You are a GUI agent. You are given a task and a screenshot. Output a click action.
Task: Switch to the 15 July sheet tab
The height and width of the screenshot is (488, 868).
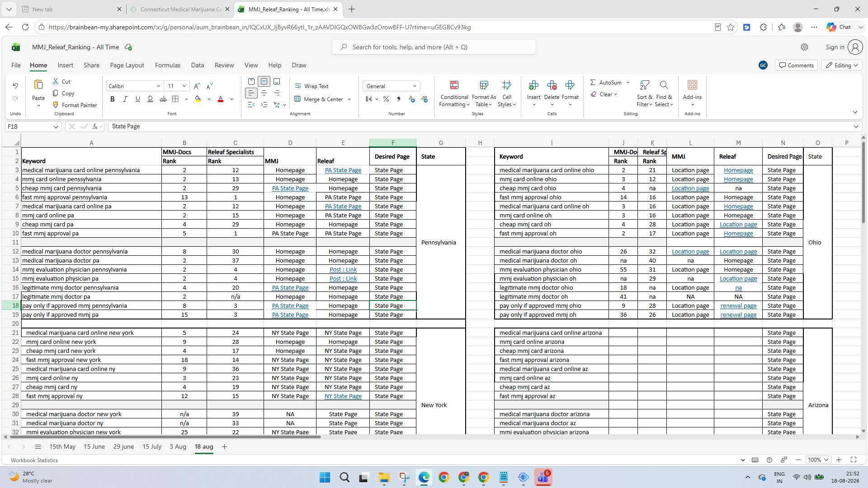click(152, 446)
